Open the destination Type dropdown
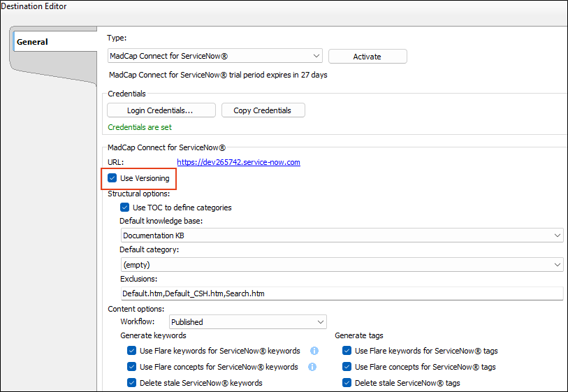The height and width of the screenshot is (392, 568). coord(214,56)
